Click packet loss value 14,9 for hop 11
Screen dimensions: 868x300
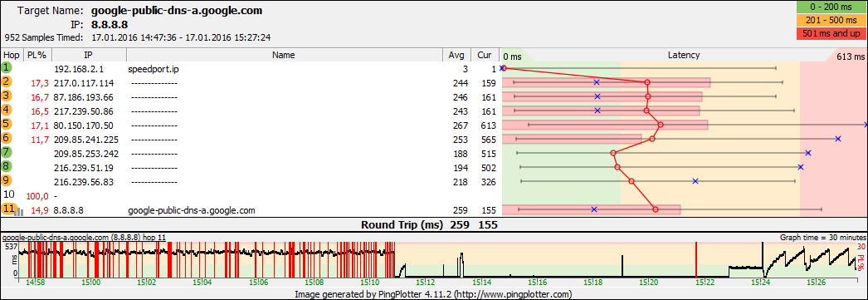click(x=41, y=210)
